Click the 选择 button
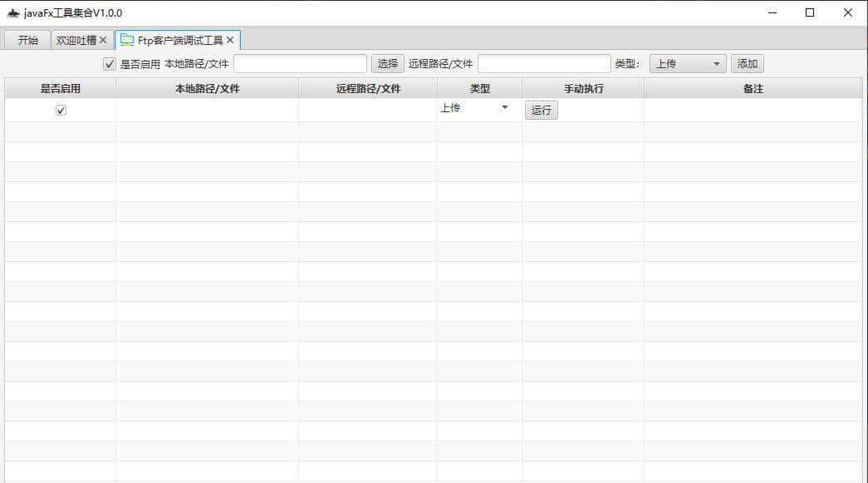Screen dimensions: 868x483 388,63
